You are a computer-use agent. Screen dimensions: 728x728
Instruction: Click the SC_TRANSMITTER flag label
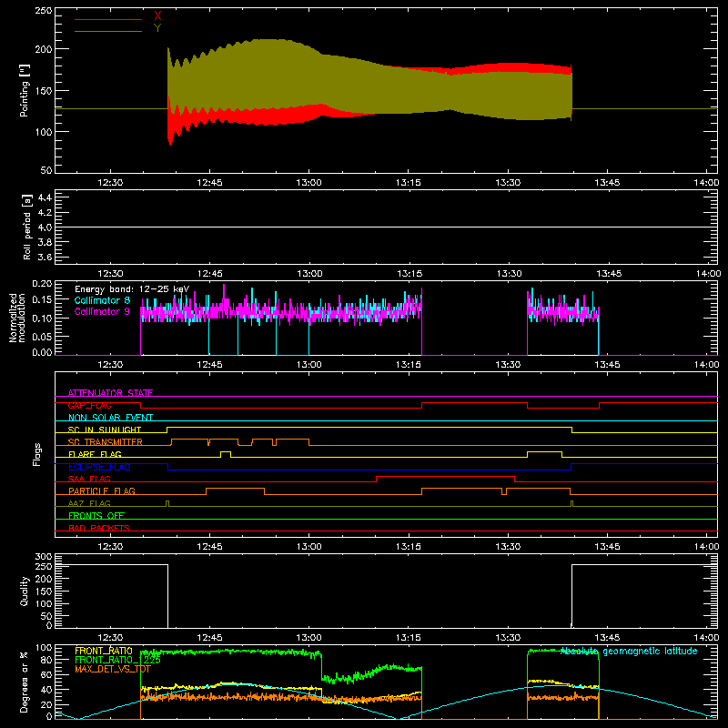coord(106,442)
